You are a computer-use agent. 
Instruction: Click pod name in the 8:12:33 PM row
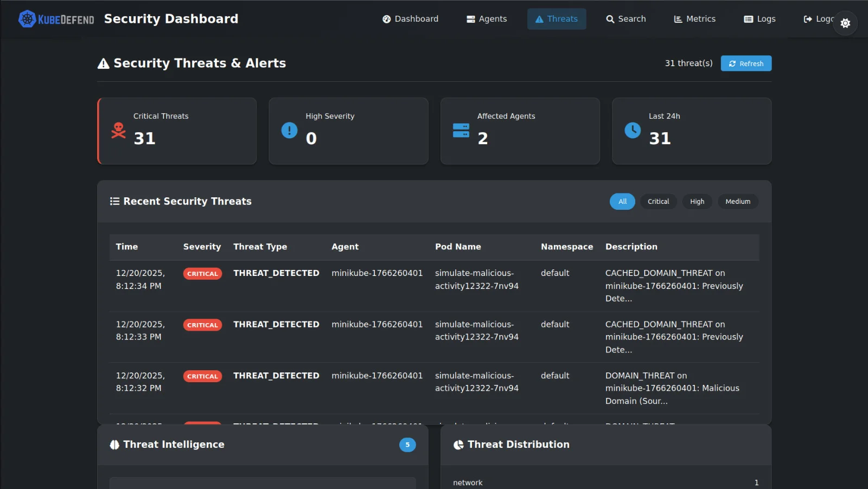477,331
